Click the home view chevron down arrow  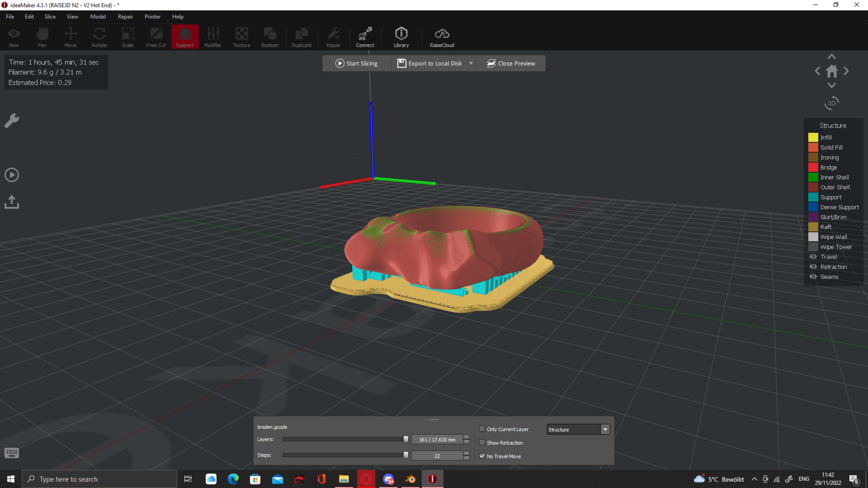coord(831,85)
